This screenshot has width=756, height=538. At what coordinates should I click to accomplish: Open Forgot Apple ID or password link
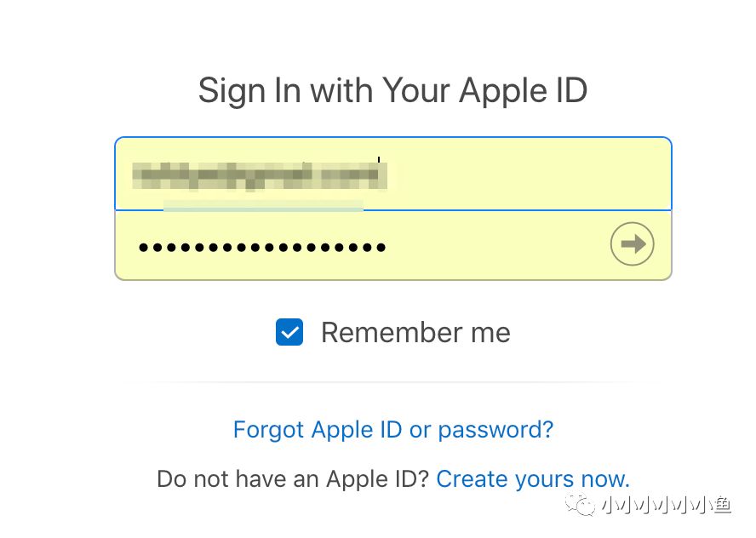click(x=393, y=429)
